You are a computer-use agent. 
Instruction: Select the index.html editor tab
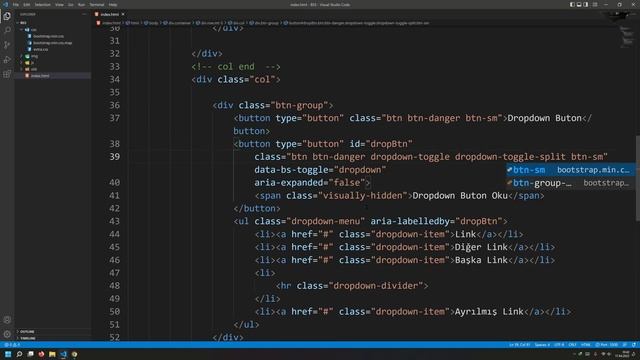[109, 14]
